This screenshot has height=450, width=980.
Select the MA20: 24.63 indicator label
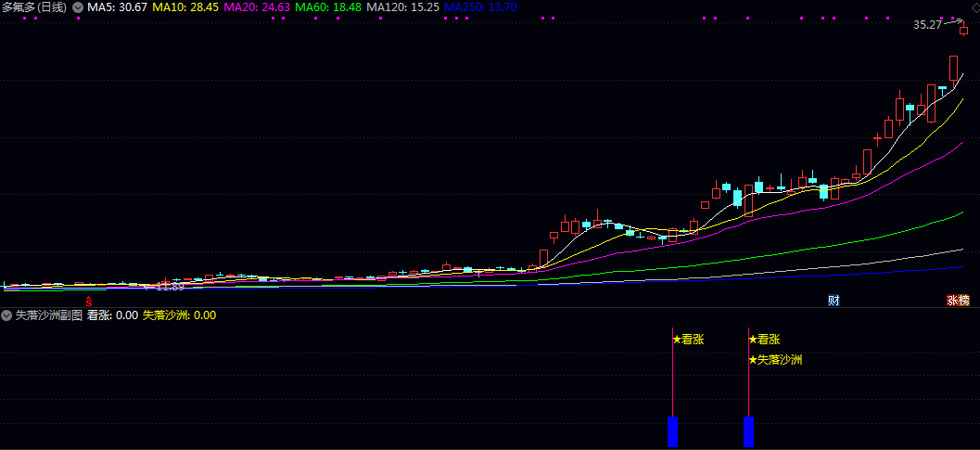point(256,7)
